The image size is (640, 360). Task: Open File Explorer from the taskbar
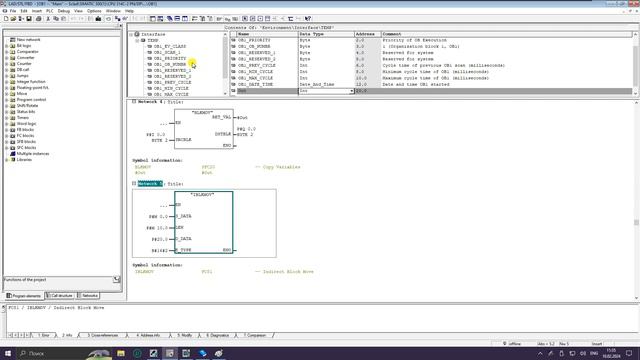[121, 353]
